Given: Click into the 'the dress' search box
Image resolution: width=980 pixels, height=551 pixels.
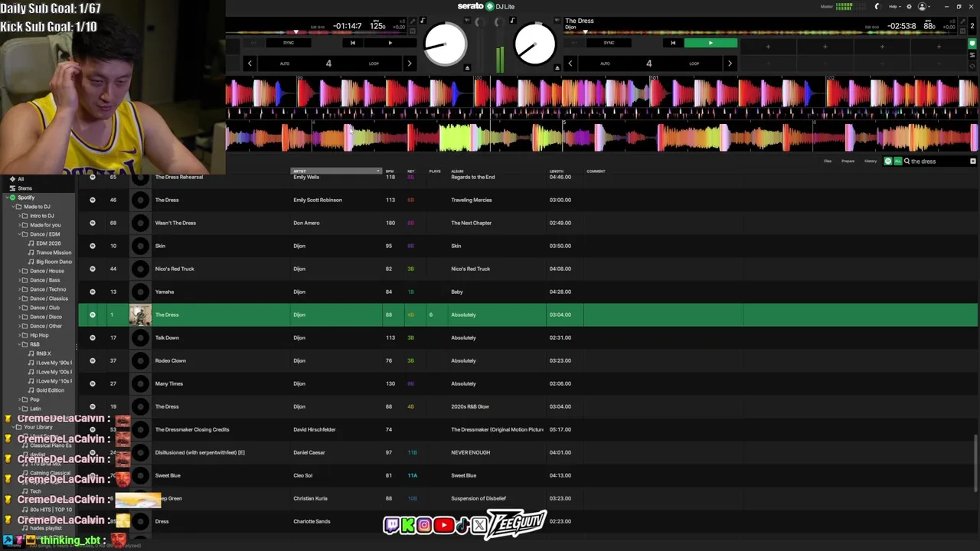Looking at the screenshot, I should pos(937,161).
